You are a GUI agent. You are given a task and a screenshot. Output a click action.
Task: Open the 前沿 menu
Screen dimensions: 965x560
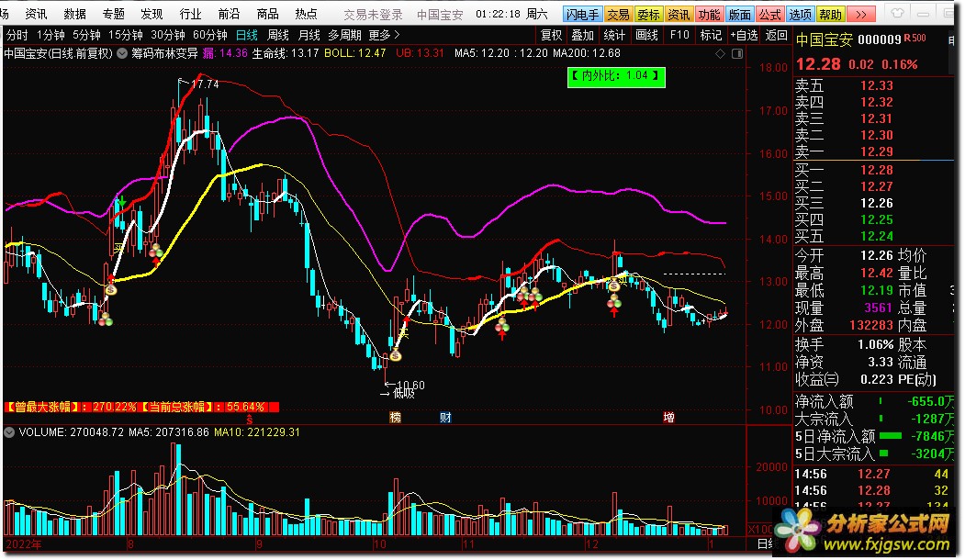[229, 14]
